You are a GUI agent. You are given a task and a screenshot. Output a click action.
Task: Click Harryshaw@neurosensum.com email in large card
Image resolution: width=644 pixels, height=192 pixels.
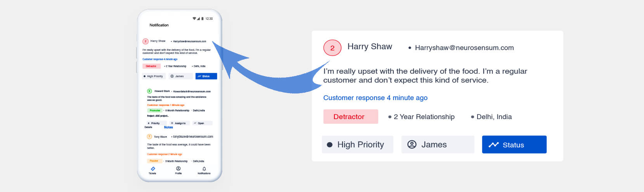click(x=464, y=48)
